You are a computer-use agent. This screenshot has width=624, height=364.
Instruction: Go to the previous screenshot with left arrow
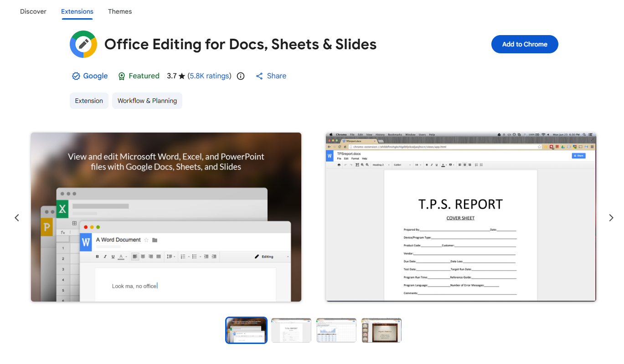pyautogui.click(x=17, y=218)
